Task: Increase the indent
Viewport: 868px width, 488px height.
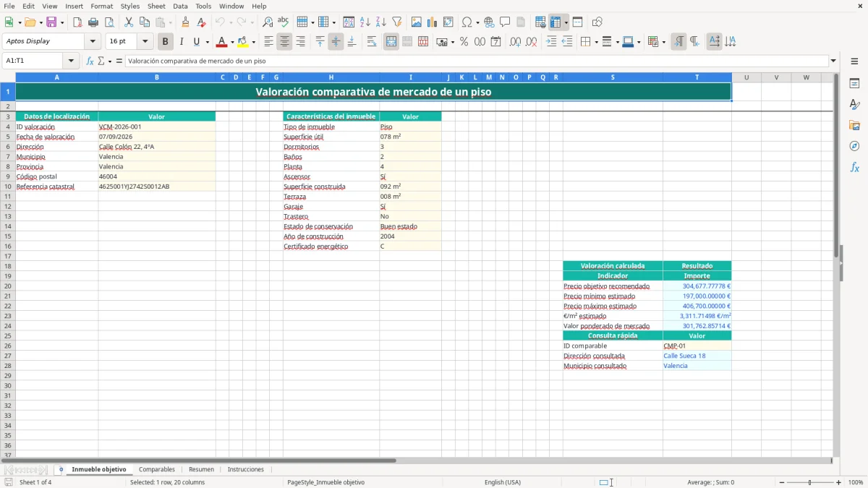Action: point(551,42)
